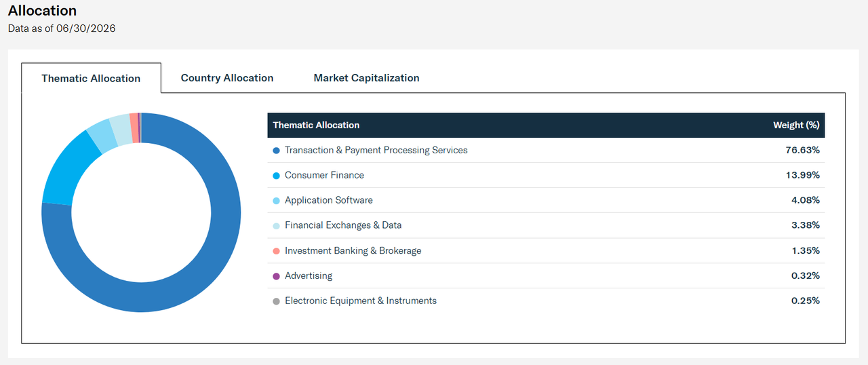Select the Application Software row label
Viewport: 868px width, 365px height.
coord(329,200)
